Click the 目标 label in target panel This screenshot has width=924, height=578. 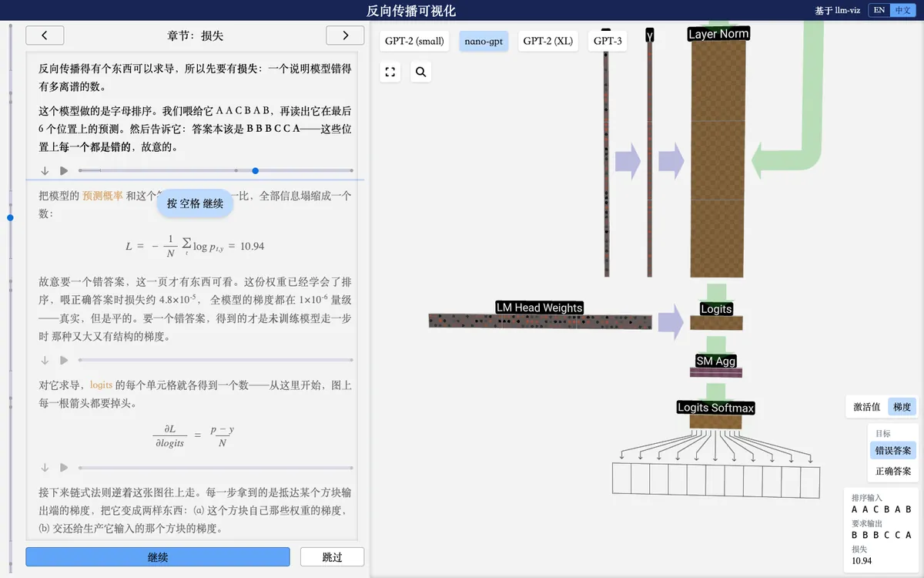pos(882,434)
